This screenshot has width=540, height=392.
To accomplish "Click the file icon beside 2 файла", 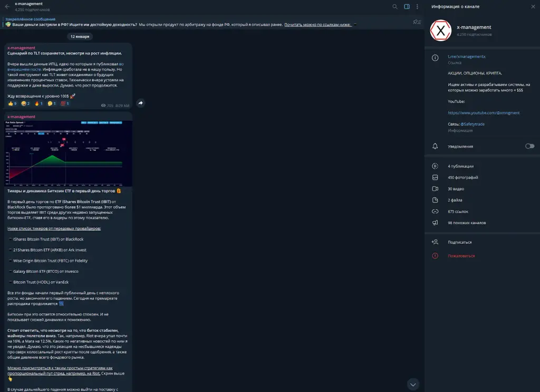I will tap(435, 200).
